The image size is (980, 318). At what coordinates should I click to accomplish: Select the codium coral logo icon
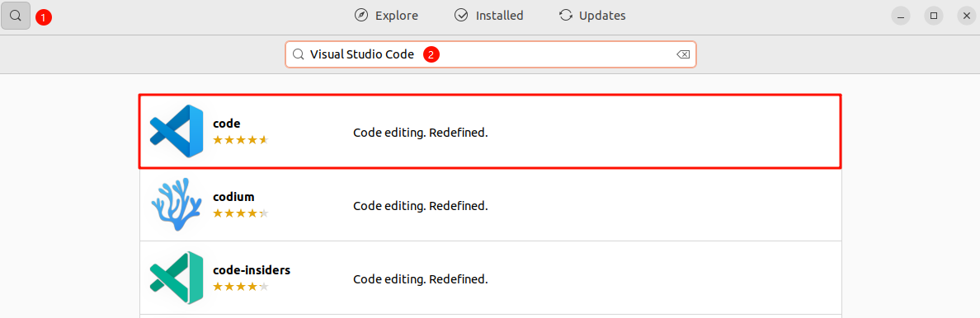(x=177, y=204)
